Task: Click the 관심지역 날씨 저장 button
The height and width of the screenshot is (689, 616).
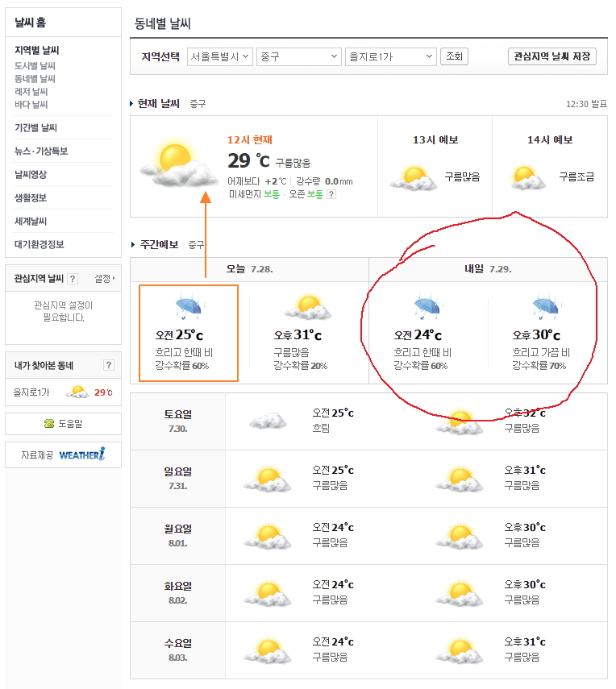Action: (552, 56)
